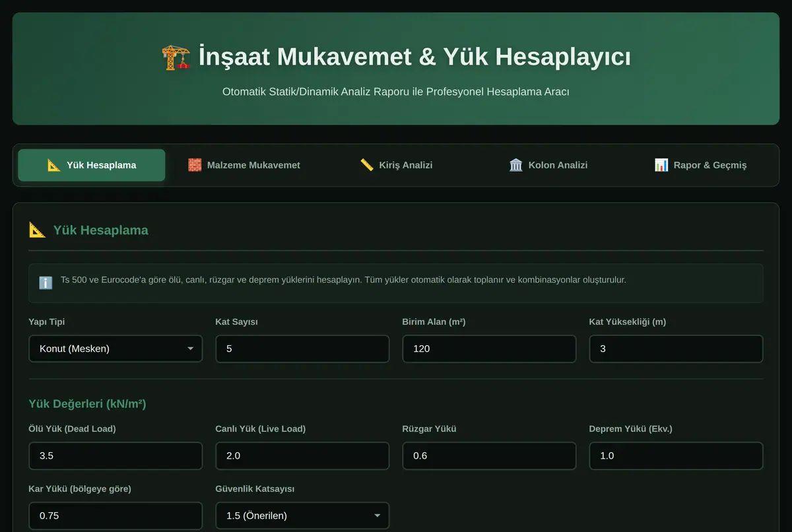Click the triangle ruler icon beside the section heading
Viewport: 792px width, 532px height.
[38, 230]
